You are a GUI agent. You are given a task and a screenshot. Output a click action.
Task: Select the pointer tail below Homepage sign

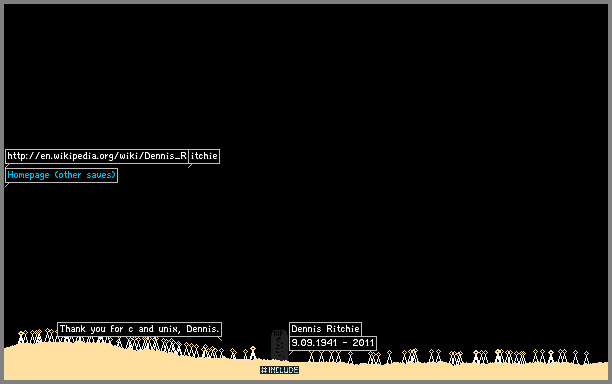click(x=7, y=185)
